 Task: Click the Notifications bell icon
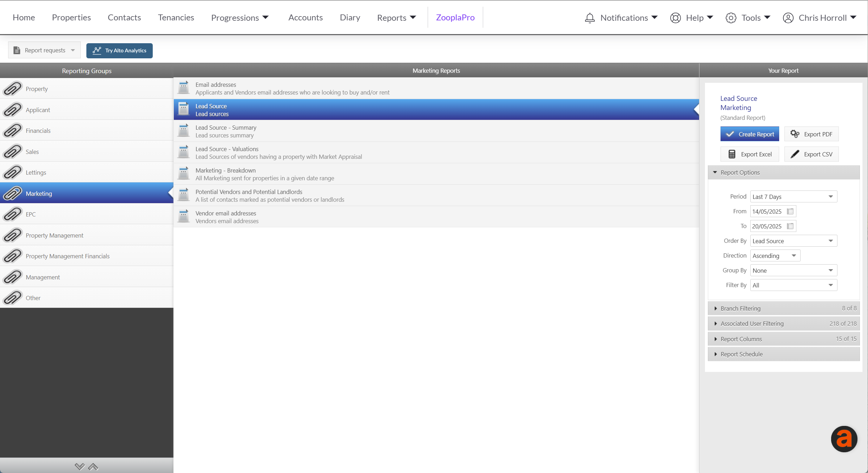coord(590,18)
